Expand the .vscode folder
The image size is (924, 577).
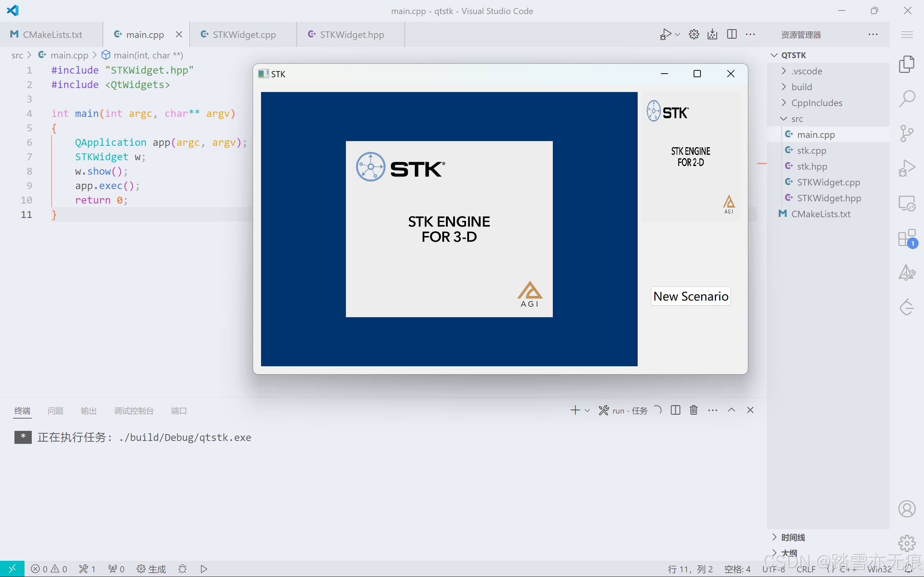click(x=828, y=71)
